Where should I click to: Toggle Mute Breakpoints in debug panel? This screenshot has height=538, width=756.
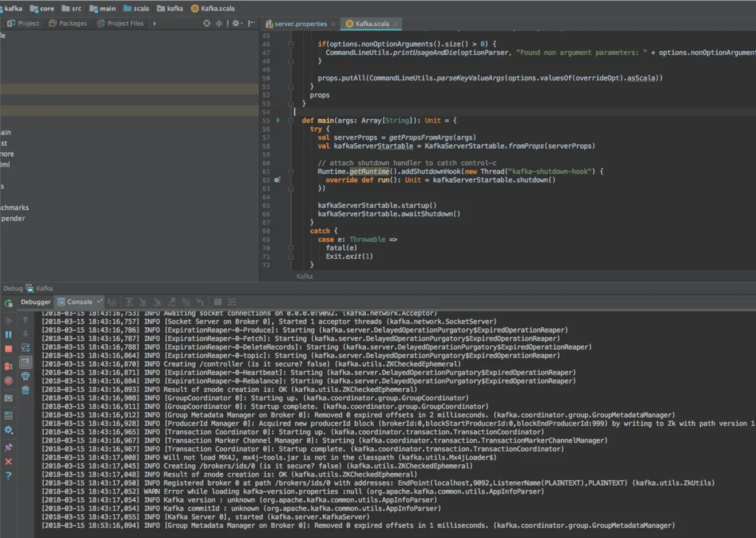coord(9,381)
